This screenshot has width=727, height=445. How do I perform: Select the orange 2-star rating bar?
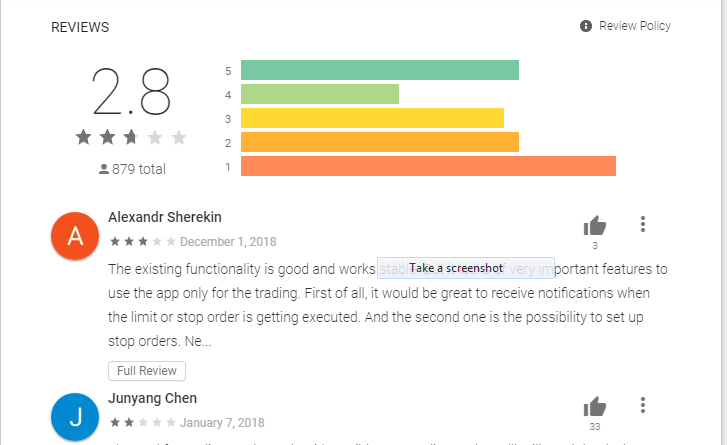tap(380, 142)
